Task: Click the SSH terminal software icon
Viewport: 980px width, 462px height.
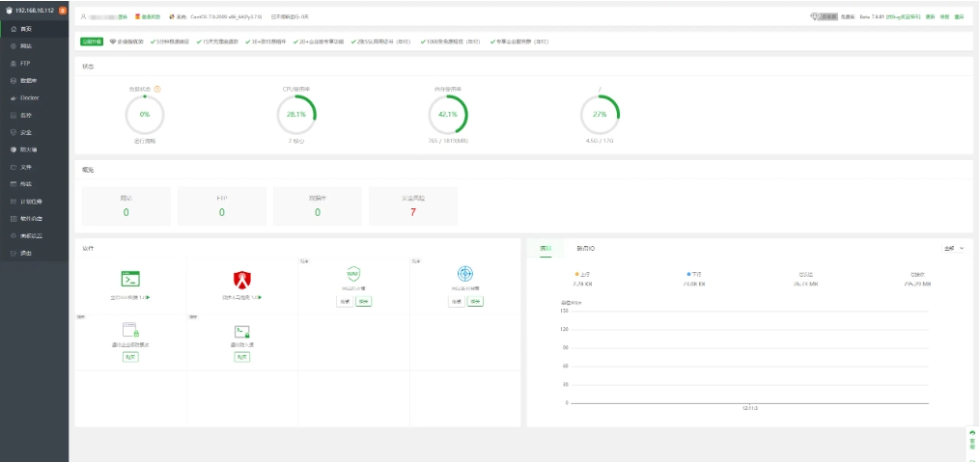Action: (130, 279)
